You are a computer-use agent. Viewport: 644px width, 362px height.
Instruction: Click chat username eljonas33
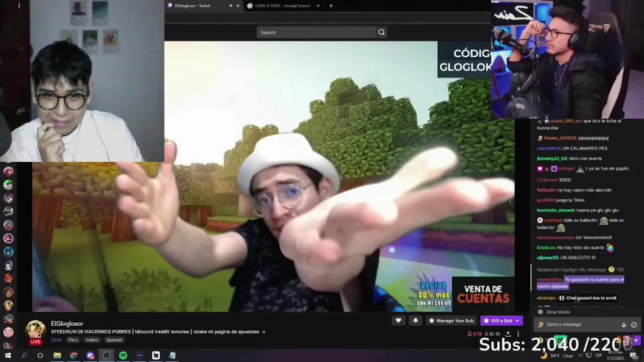547,257
